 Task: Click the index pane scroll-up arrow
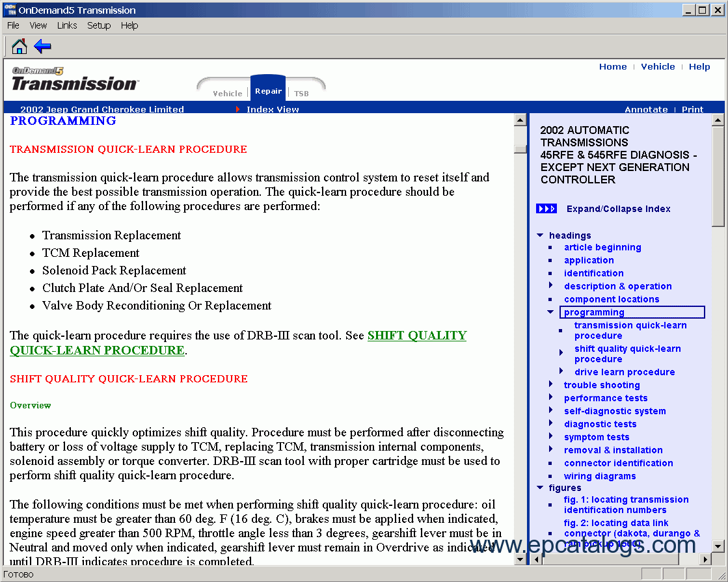click(718, 120)
